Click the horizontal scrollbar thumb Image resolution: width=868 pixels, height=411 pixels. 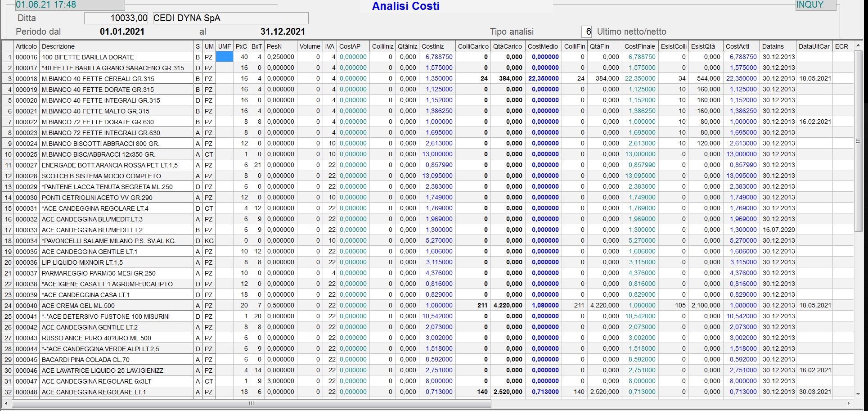pyautogui.click(x=251, y=403)
